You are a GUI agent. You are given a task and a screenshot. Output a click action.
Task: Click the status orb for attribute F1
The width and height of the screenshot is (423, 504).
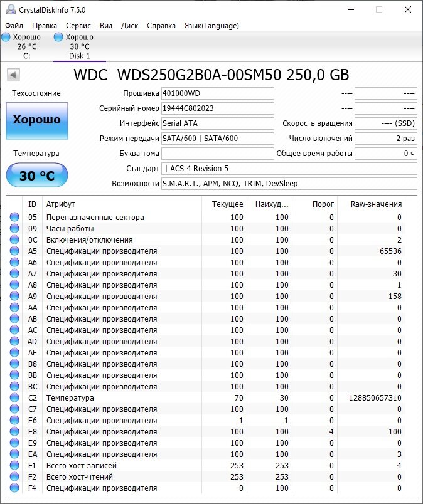(14, 465)
